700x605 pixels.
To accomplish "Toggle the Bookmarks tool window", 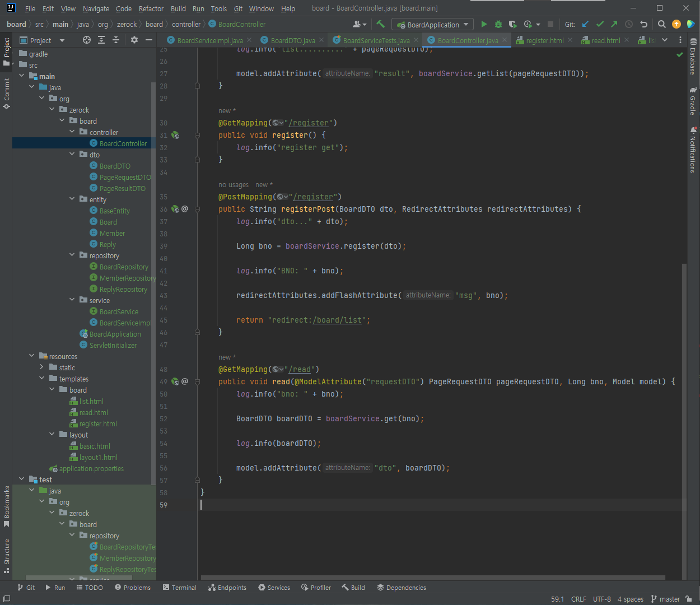I will click(x=7, y=506).
